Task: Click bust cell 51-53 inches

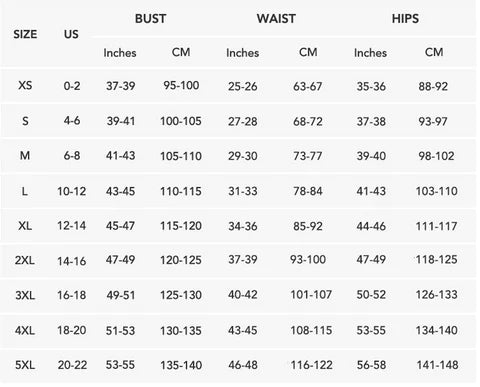Action: [120, 331]
